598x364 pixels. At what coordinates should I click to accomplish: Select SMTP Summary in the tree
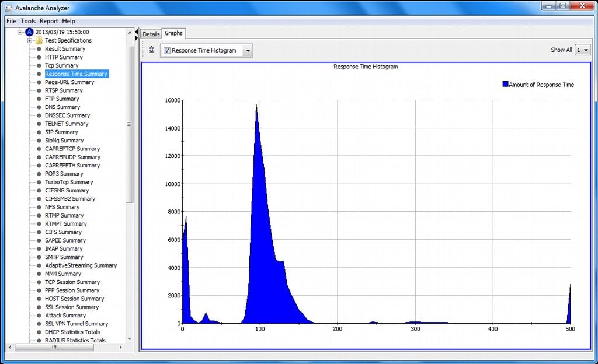tap(64, 257)
